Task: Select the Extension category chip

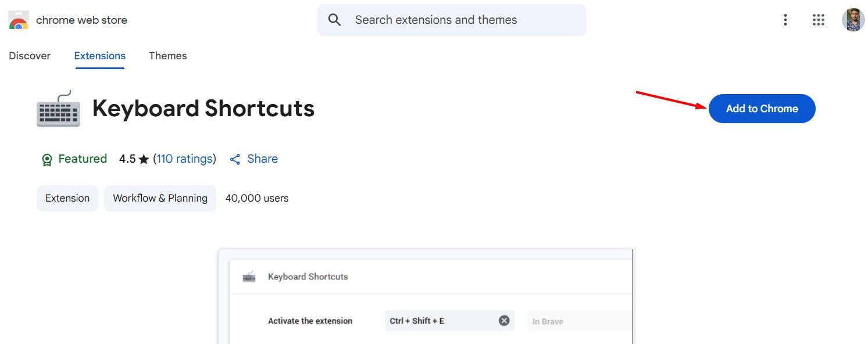Action: 67,198
